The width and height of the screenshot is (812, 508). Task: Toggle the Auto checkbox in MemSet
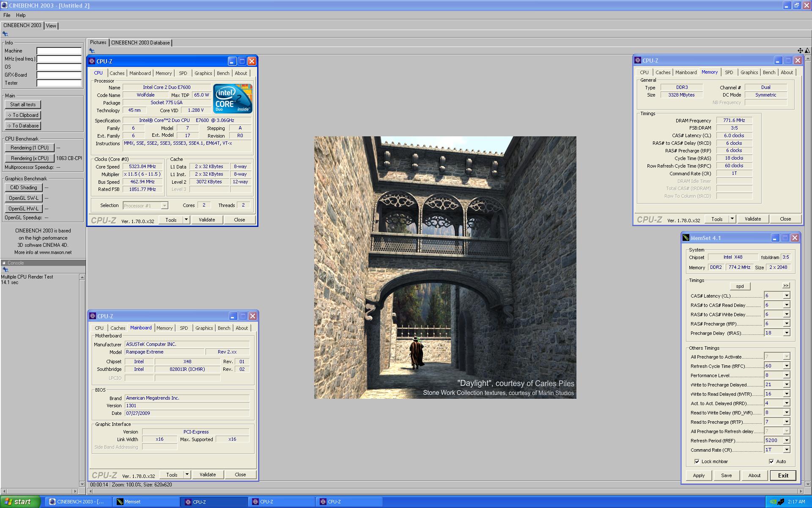click(x=771, y=461)
